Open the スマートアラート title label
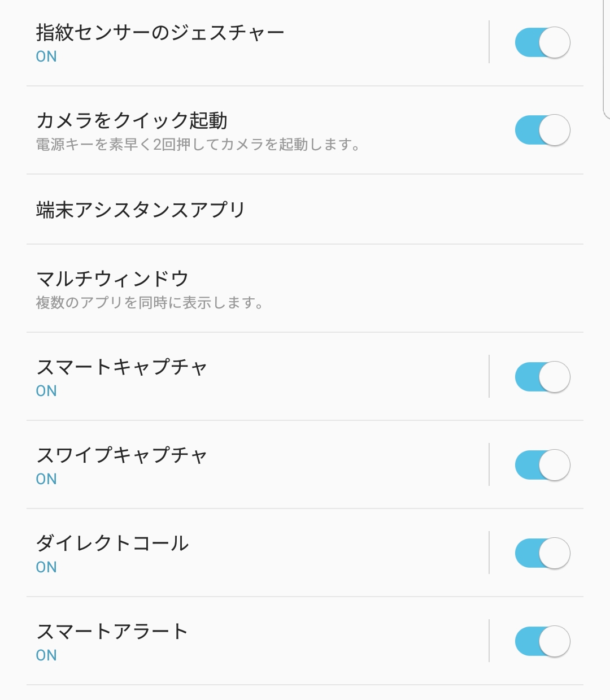The height and width of the screenshot is (700, 610). point(112,632)
